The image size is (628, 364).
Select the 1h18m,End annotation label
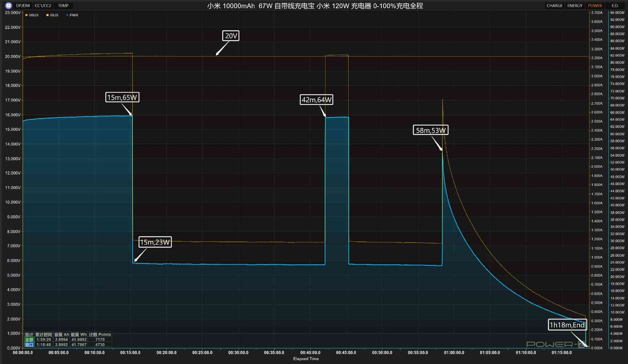pos(567,325)
